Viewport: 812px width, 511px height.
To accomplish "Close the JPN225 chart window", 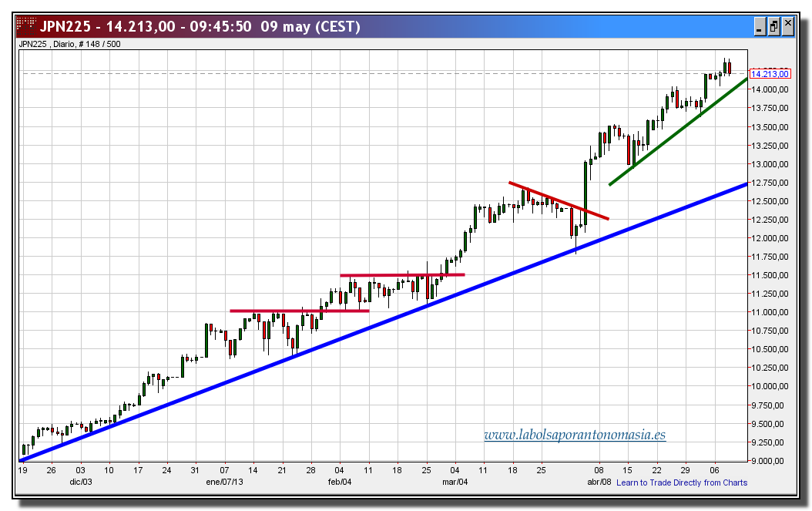I will click(x=787, y=25).
